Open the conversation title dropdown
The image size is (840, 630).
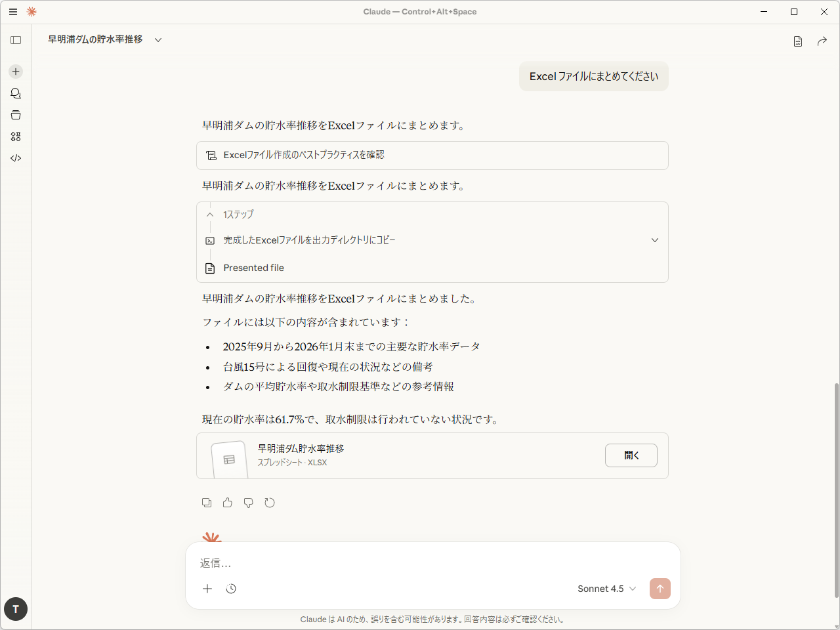coord(157,39)
